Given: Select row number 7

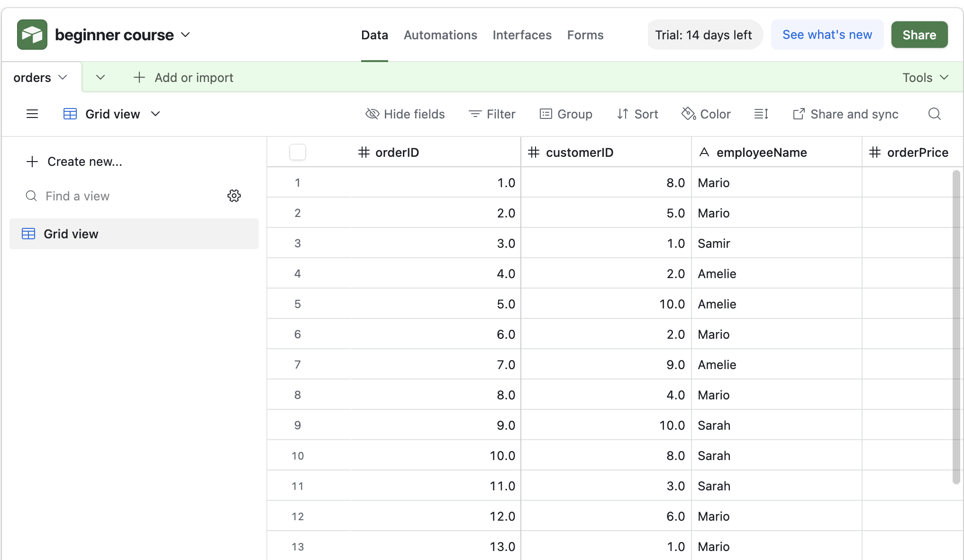Looking at the screenshot, I should [x=298, y=365].
